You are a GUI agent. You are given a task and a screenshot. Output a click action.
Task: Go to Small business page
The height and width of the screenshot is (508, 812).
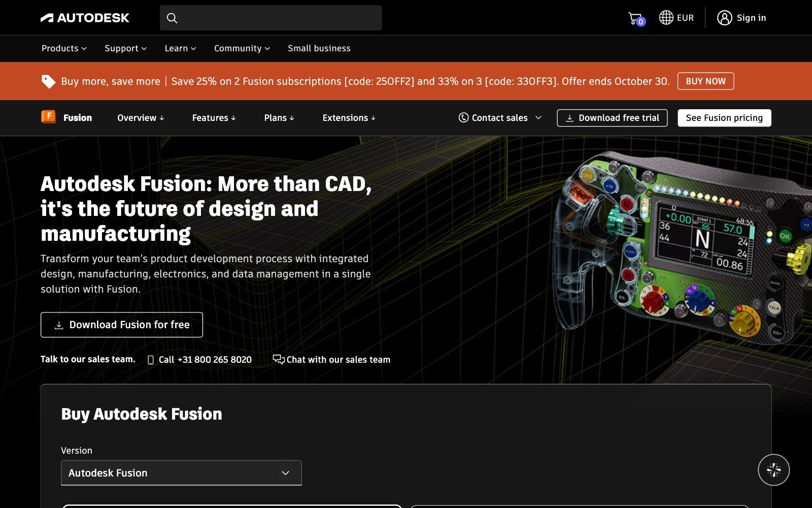(x=319, y=48)
